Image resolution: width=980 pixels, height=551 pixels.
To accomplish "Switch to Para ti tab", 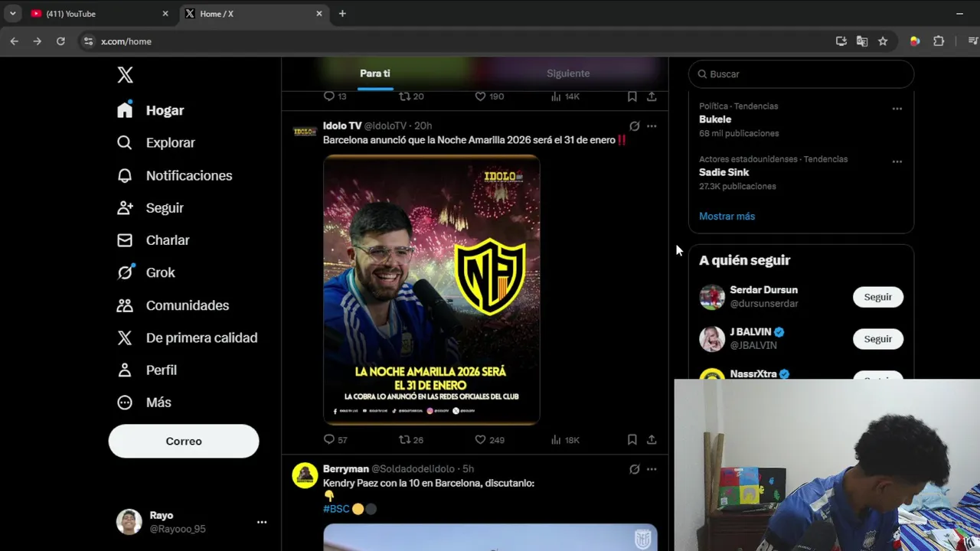I will [x=375, y=73].
